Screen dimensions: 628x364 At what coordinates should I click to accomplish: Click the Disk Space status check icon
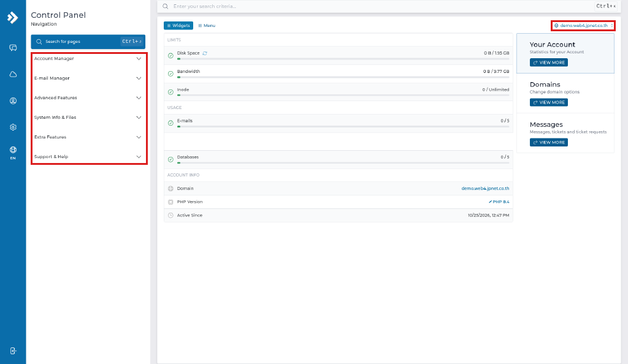pos(170,56)
